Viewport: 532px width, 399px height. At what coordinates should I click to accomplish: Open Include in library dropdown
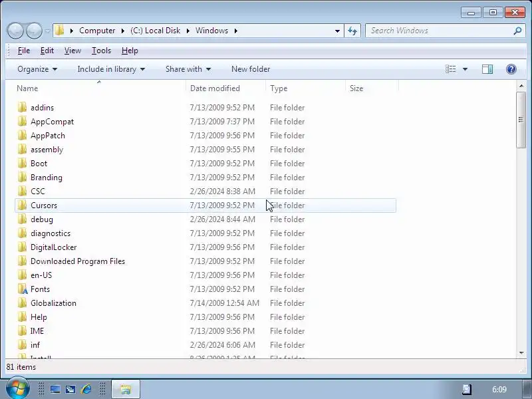111,69
